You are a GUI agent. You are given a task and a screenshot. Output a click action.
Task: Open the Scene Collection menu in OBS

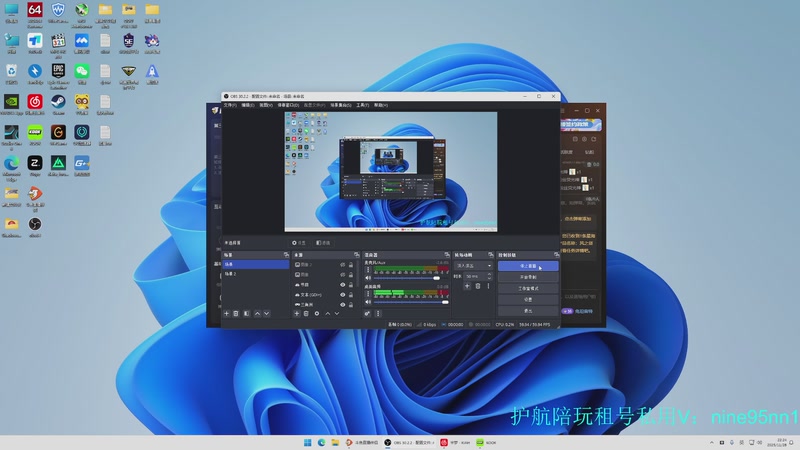point(341,105)
